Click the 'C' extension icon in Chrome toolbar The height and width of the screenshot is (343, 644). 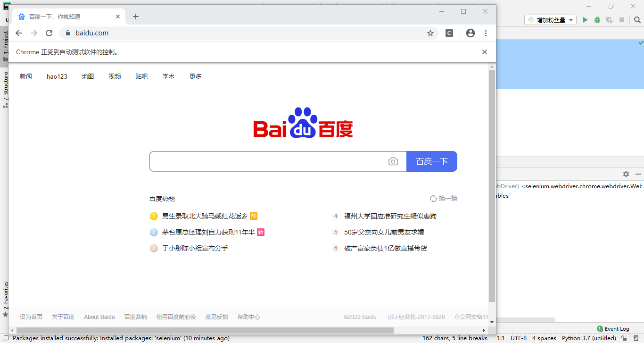pyautogui.click(x=449, y=33)
